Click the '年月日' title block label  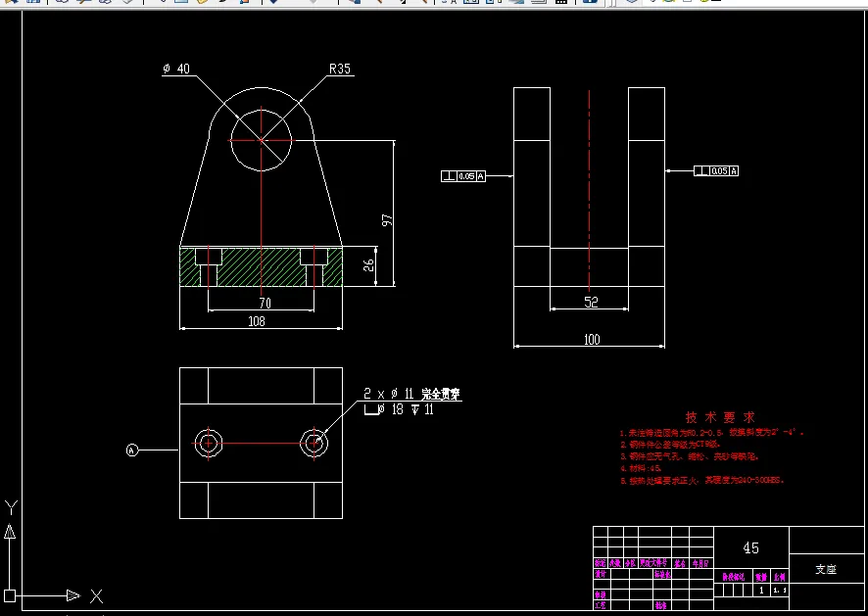click(x=700, y=563)
